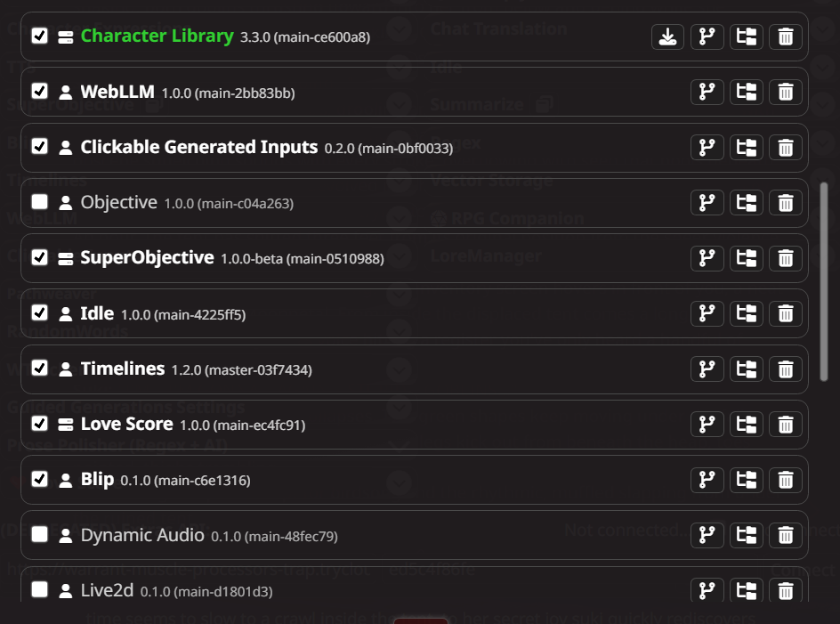Switch branch for Clickable Generated Inputs
This screenshot has width=840, height=624.
point(707,147)
